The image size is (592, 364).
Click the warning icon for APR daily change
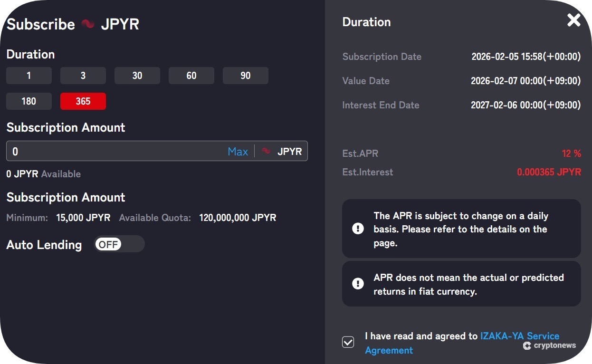pyautogui.click(x=358, y=229)
